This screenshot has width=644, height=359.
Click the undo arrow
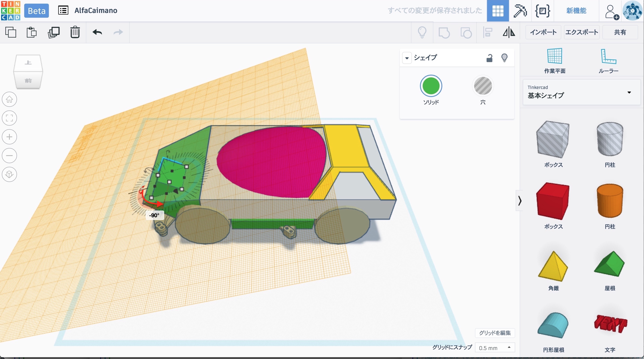coord(97,32)
